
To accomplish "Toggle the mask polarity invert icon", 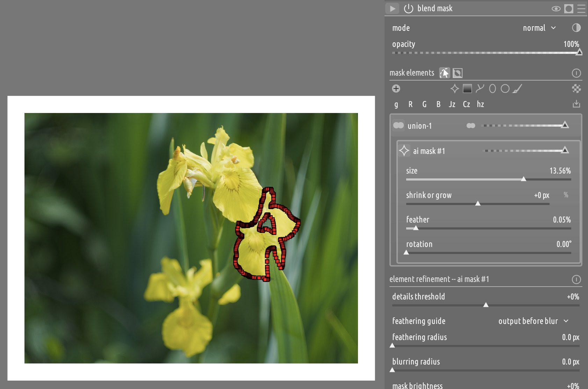I will (x=458, y=73).
